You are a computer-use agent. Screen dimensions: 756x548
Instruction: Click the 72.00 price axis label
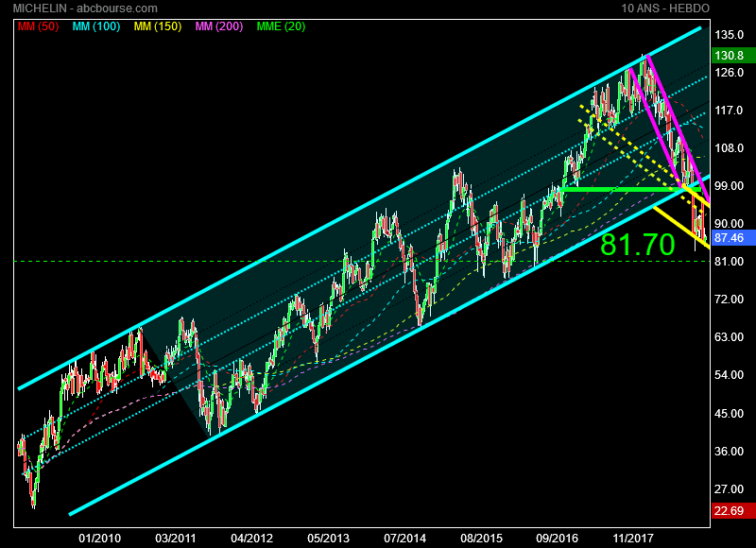(x=729, y=300)
